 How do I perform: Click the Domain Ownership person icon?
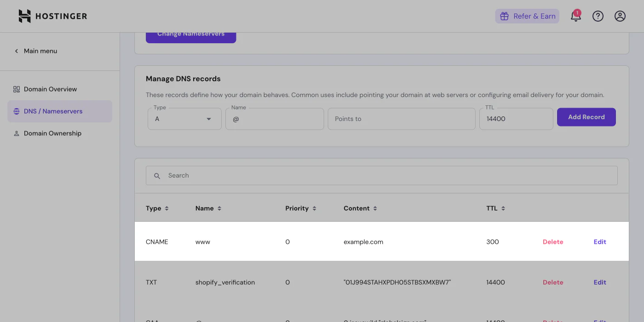[16, 133]
